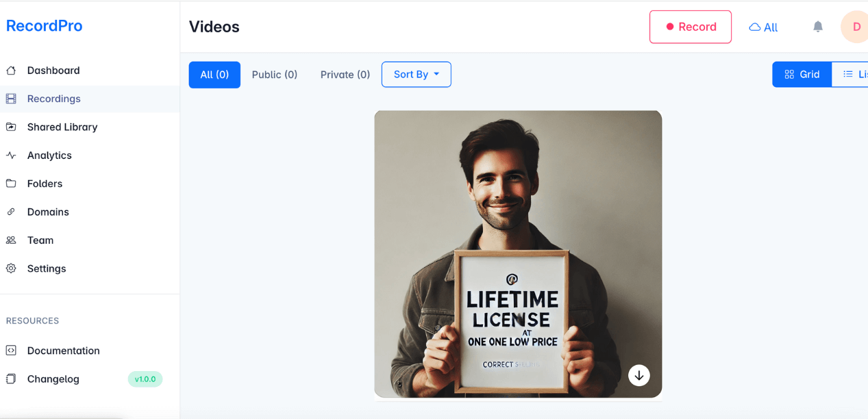Switch to Grid view
The height and width of the screenshot is (419, 868).
(x=802, y=75)
